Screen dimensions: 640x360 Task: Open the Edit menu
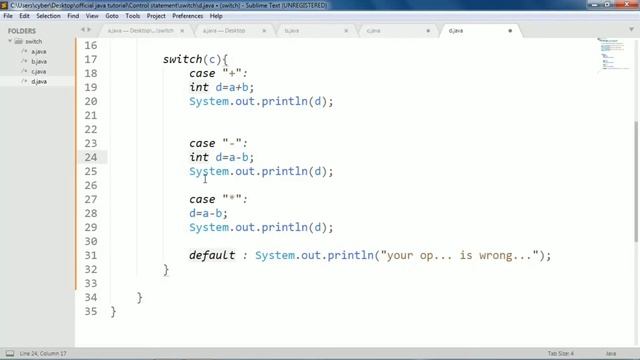click(x=24, y=16)
